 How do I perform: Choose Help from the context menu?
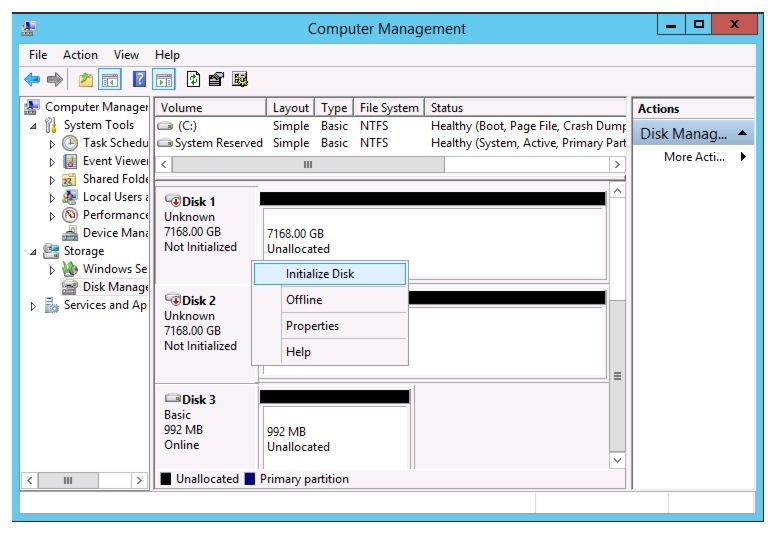click(330, 352)
